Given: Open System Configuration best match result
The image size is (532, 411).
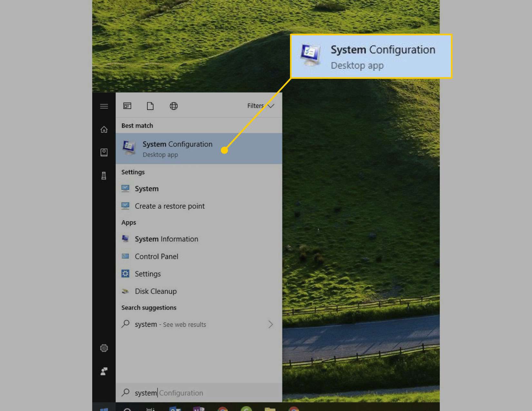Looking at the screenshot, I should pos(199,149).
